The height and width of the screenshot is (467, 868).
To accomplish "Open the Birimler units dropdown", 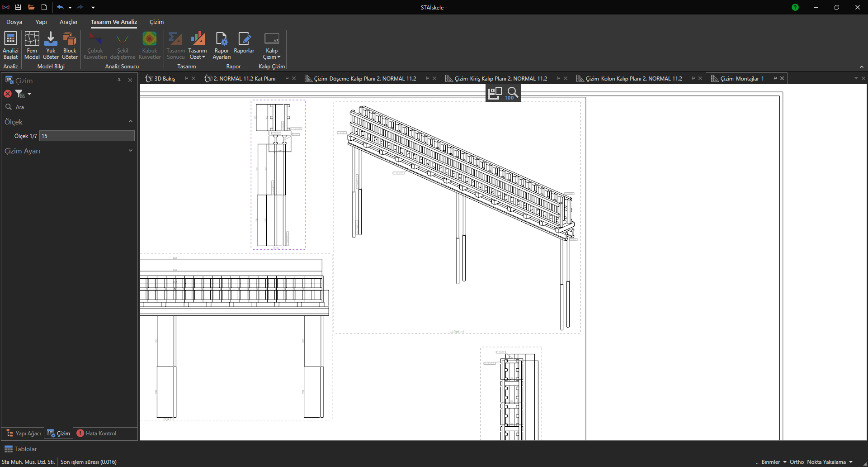I will click(x=774, y=462).
